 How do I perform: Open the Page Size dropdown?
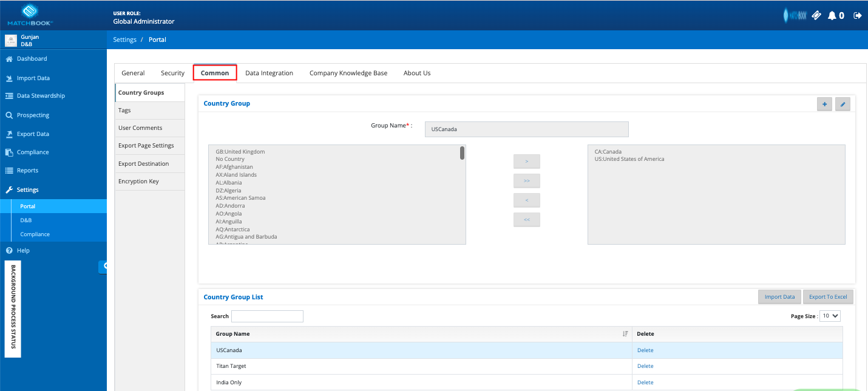point(830,316)
